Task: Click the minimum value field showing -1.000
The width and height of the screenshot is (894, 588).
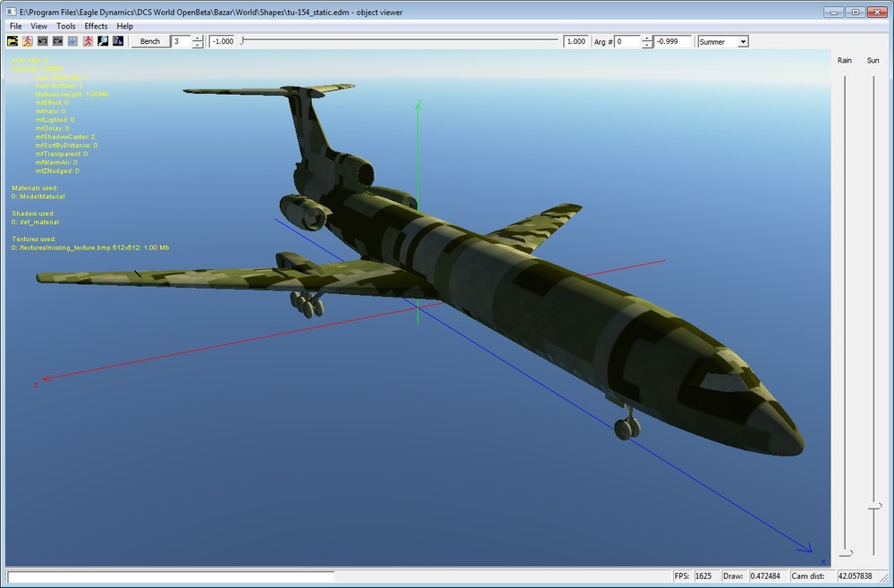Action: (223, 42)
